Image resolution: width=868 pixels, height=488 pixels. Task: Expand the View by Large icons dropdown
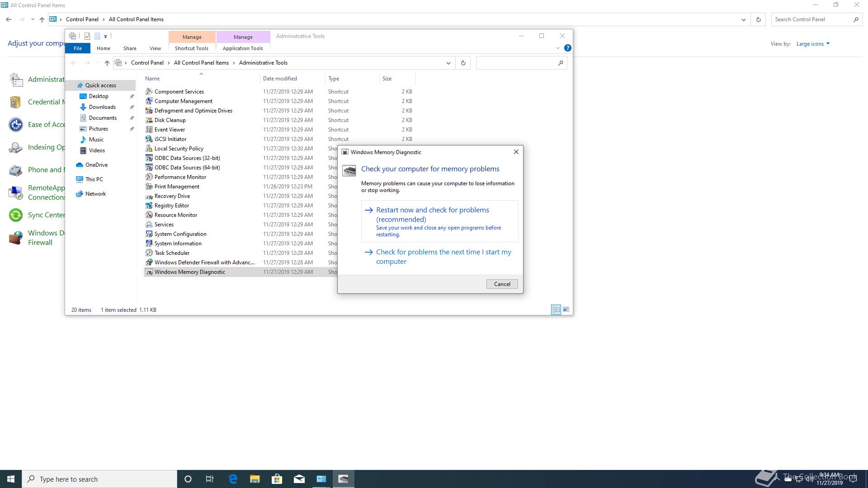813,44
